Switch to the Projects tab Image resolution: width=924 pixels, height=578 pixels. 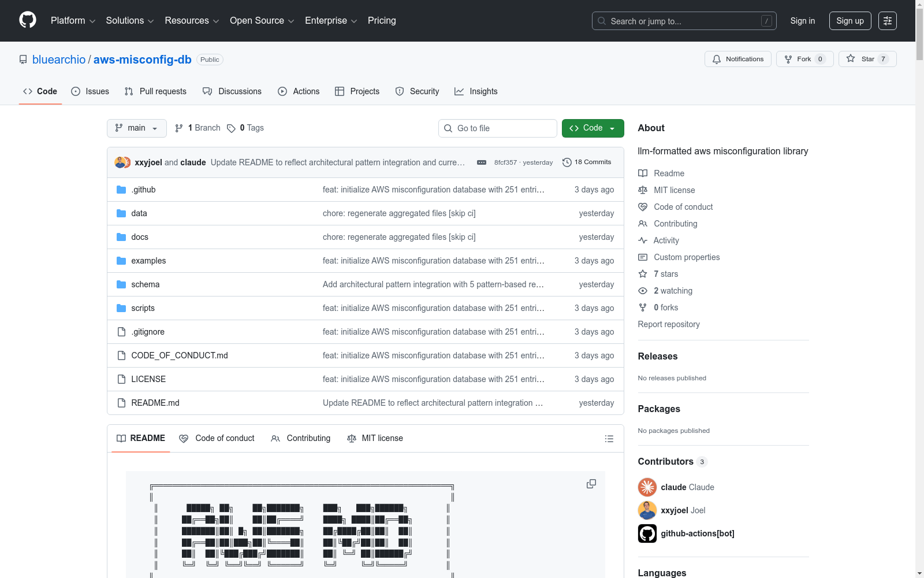(x=357, y=91)
